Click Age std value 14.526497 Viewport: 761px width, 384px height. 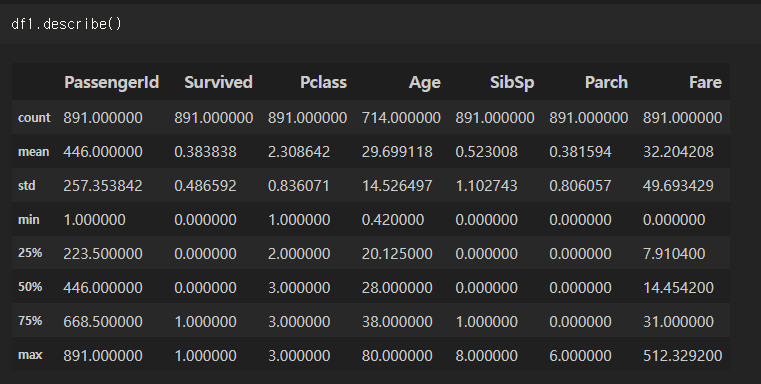[x=397, y=185]
